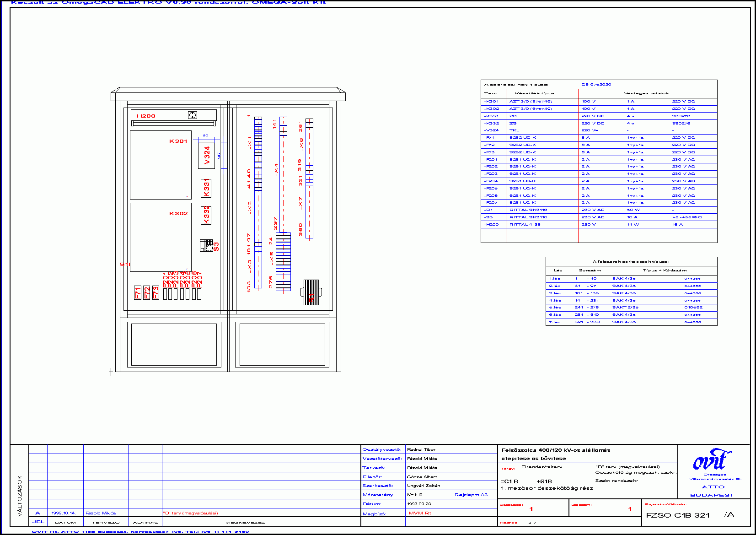The width and height of the screenshot is (756, 535).
Task: Click the -X3 terminal strip label
Action: 249,265
